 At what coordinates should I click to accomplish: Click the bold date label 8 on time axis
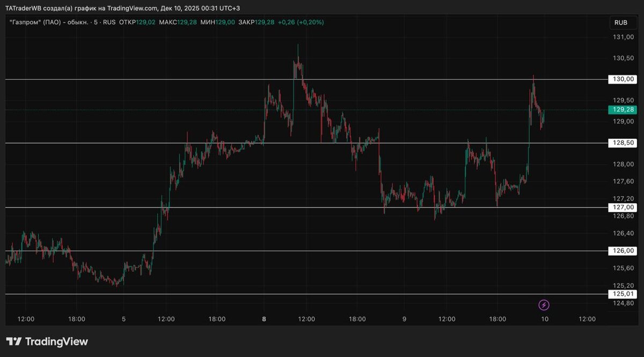[x=264, y=319]
